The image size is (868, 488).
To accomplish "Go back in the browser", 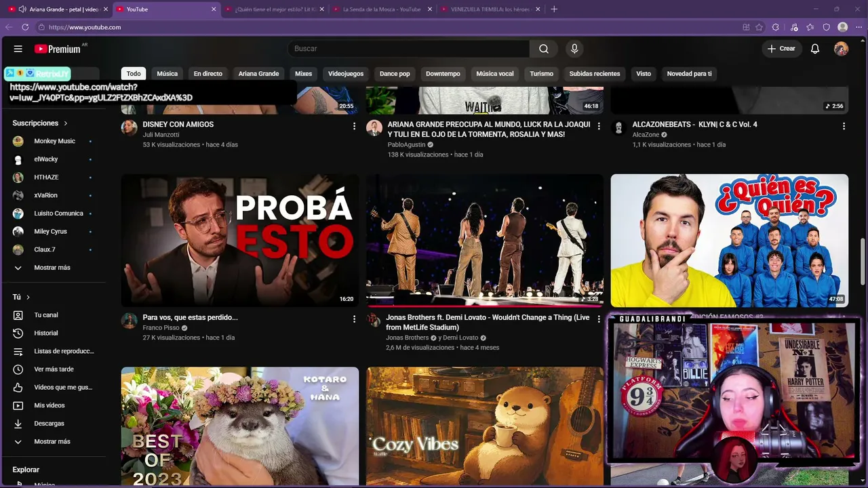I will [9, 27].
